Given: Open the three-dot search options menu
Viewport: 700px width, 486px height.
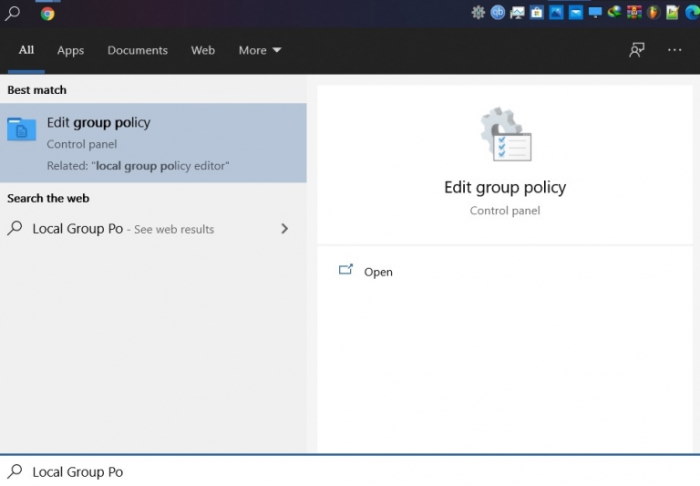Looking at the screenshot, I should pos(675,50).
